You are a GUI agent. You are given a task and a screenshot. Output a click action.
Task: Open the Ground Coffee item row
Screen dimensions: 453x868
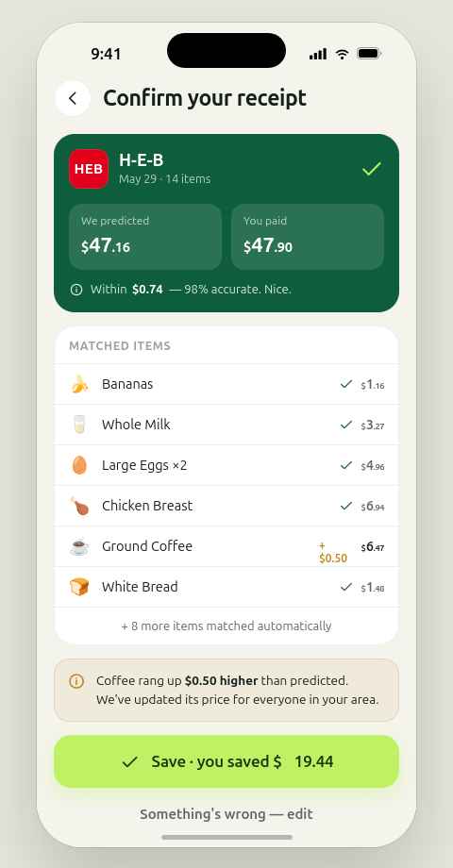[226, 546]
